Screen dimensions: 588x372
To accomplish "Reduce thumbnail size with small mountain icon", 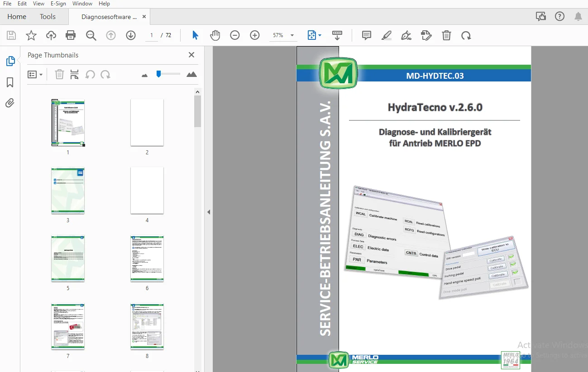I will pyautogui.click(x=145, y=75).
